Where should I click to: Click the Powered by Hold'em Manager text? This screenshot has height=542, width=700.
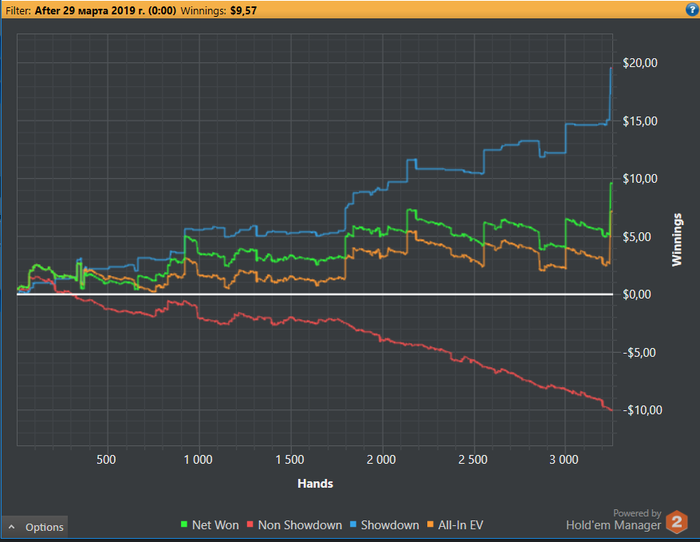click(x=613, y=520)
